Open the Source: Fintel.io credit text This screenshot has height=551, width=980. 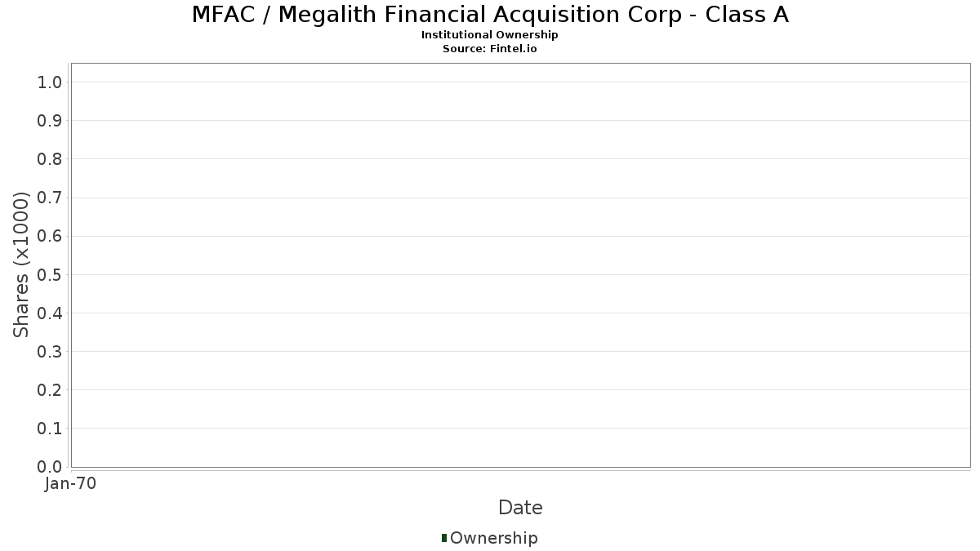(490, 49)
